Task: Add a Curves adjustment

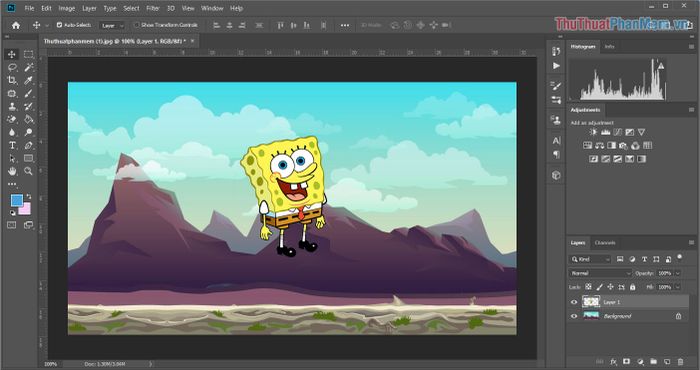Action: (617, 132)
